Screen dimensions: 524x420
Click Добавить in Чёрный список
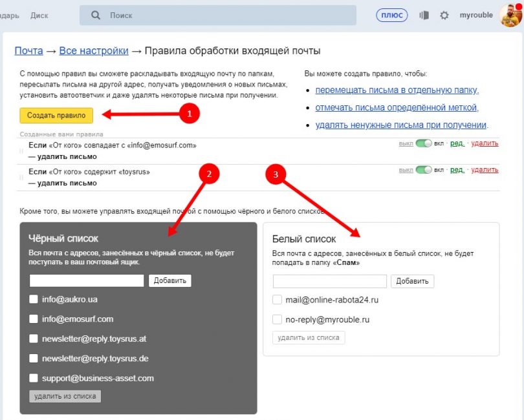(170, 280)
